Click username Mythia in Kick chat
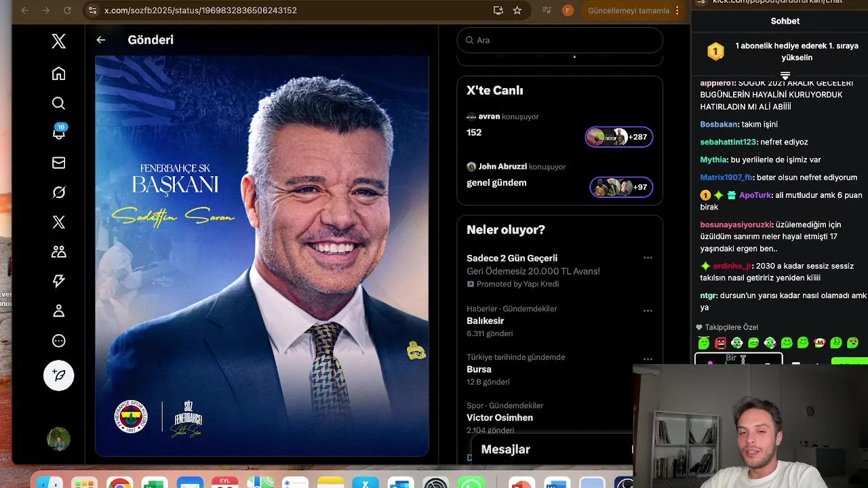Image resolution: width=868 pixels, height=488 pixels. pyautogui.click(x=713, y=160)
